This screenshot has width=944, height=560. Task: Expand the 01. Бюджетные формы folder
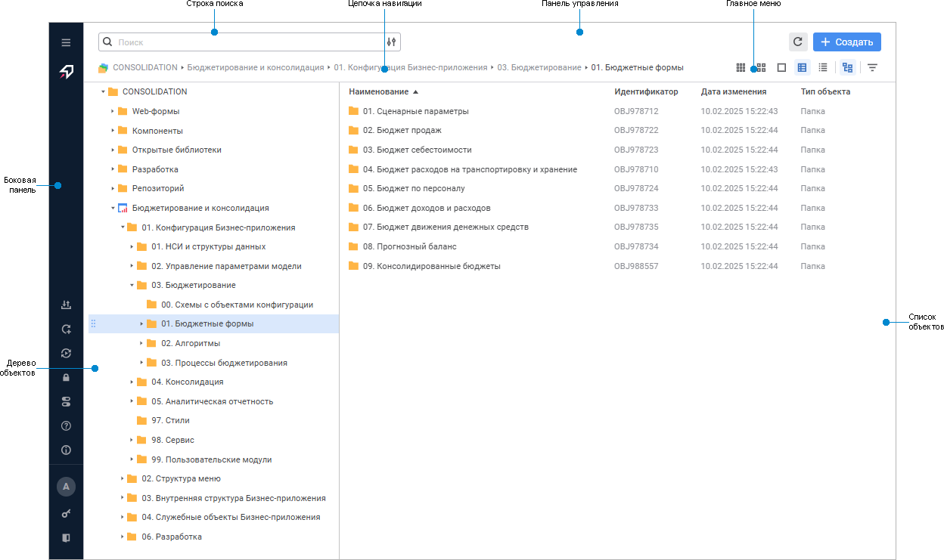click(x=141, y=323)
